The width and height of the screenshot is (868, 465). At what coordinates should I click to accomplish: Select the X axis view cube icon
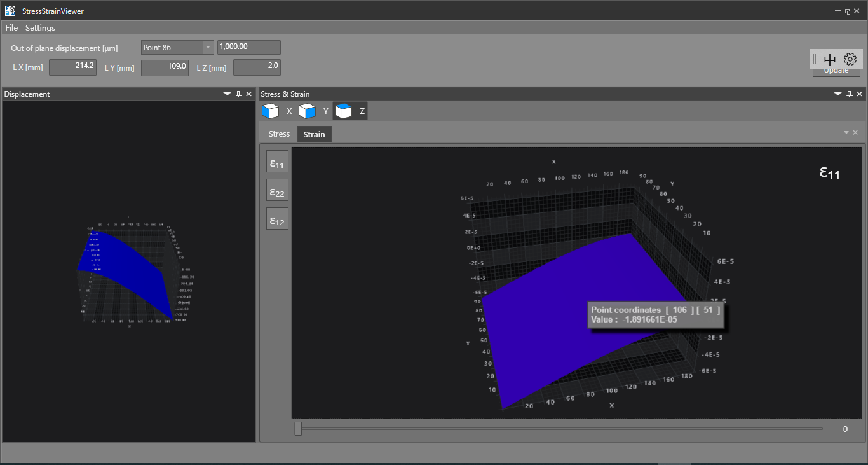(271, 111)
